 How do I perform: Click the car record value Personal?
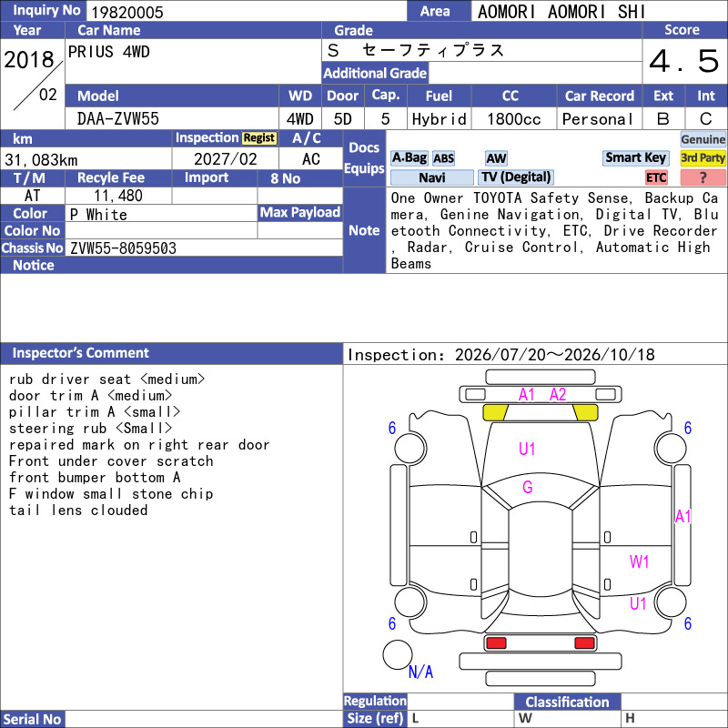click(597, 119)
